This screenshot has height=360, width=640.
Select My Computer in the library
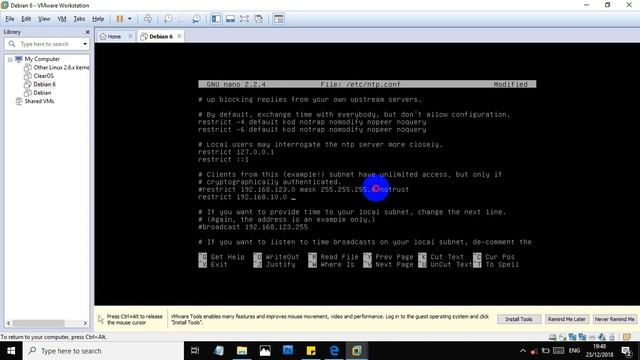pyautogui.click(x=42, y=59)
